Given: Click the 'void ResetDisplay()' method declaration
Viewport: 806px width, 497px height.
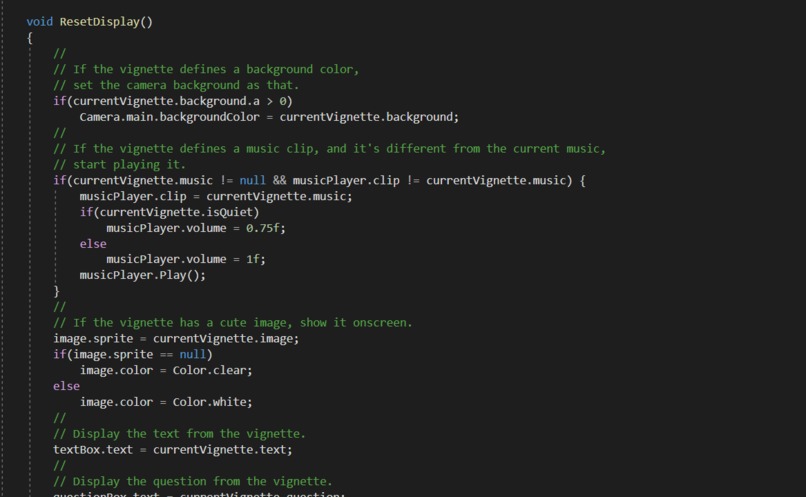Looking at the screenshot, I should (x=89, y=22).
